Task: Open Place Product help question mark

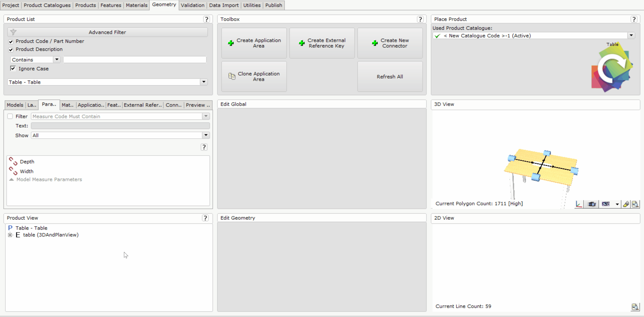Action: coord(634,19)
